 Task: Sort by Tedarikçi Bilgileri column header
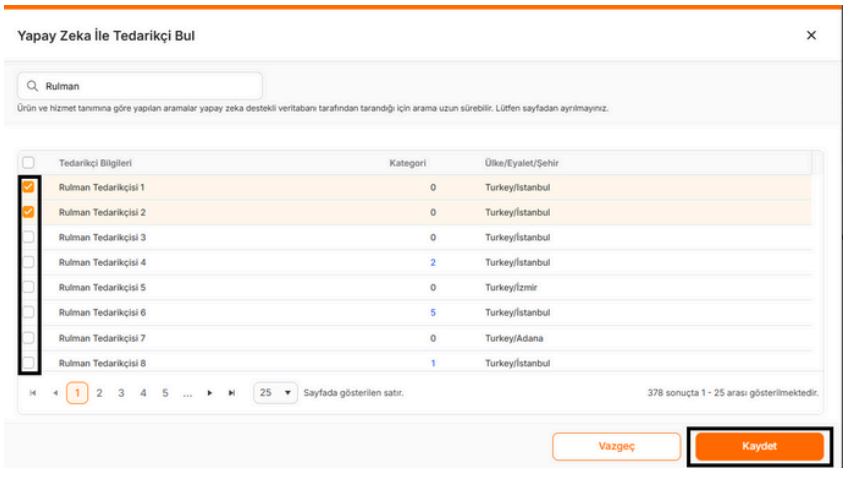pyautogui.click(x=96, y=162)
